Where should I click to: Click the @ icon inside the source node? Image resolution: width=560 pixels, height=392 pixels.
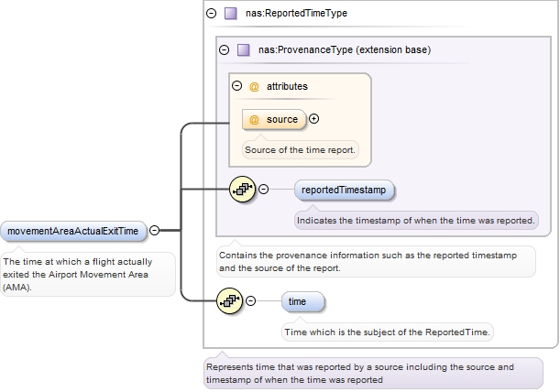pyautogui.click(x=254, y=119)
